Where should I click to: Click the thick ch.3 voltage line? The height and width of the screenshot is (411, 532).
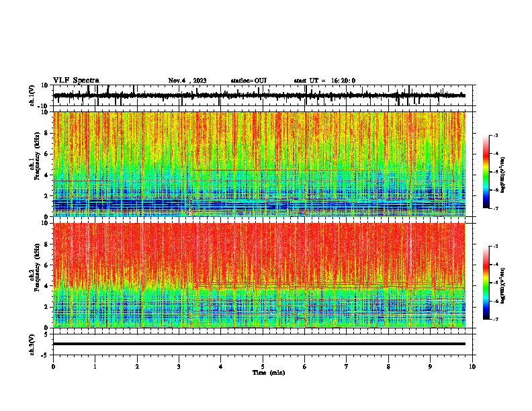pyautogui.click(x=259, y=344)
